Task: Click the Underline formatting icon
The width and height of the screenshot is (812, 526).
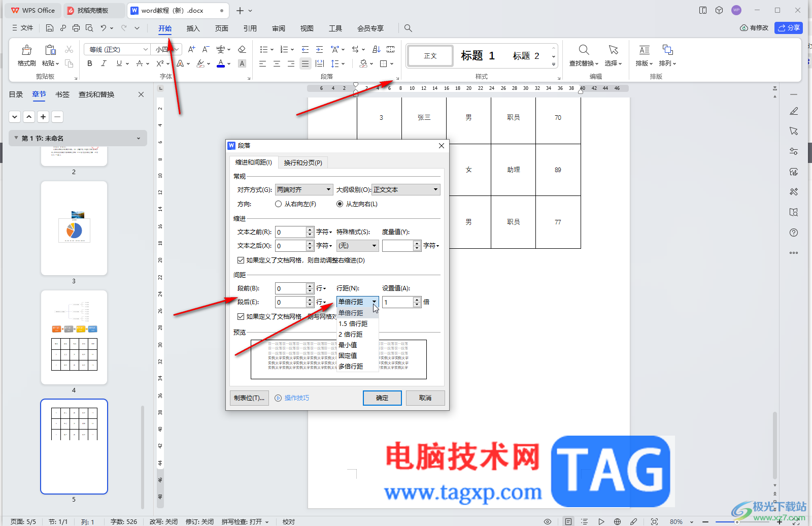Action: (119, 63)
